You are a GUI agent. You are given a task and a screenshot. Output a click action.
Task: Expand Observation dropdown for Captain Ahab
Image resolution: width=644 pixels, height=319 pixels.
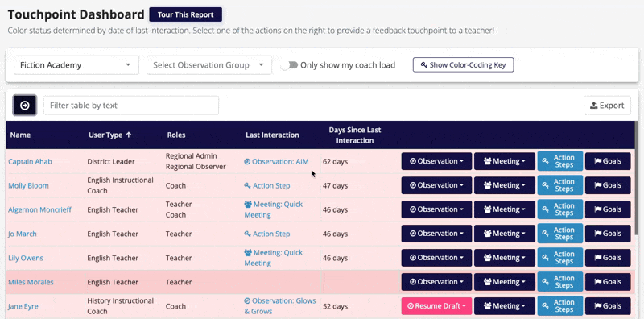coord(436,161)
